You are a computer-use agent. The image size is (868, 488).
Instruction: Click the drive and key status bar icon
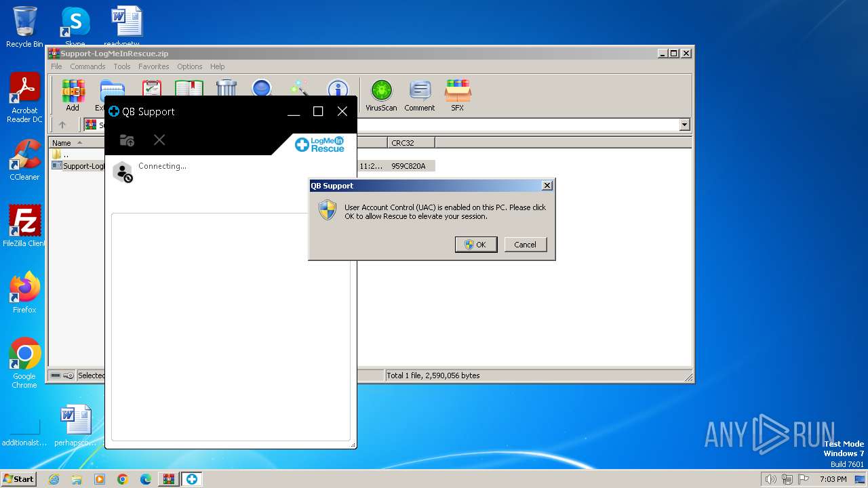point(62,375)
